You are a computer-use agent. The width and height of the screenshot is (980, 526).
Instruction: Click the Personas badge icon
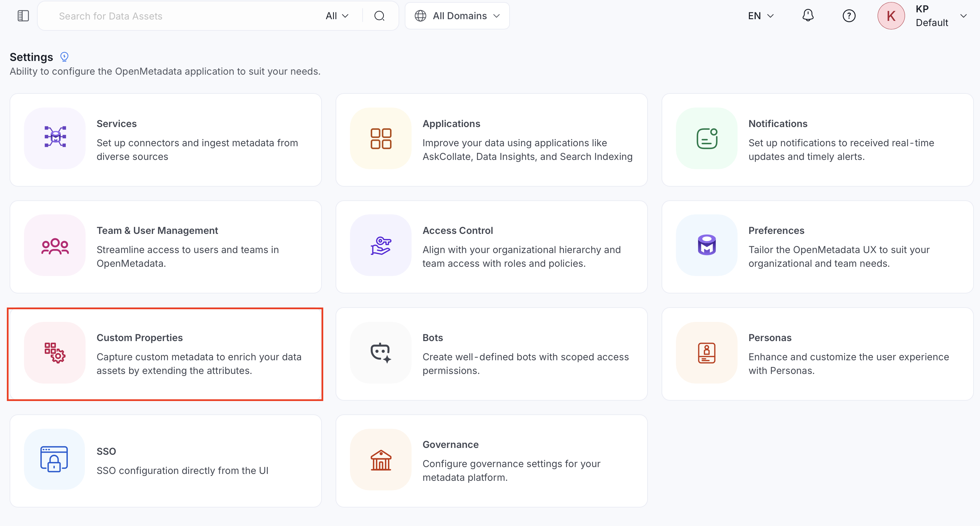707,353
